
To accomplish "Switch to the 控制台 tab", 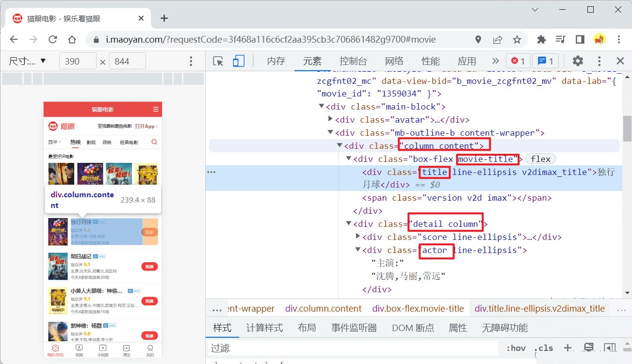I will click(353, 61).
